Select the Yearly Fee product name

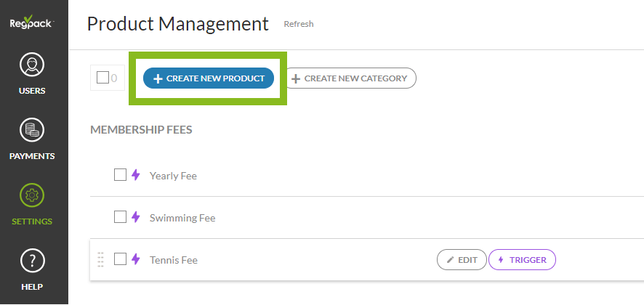pyautogui.click(x=173, y=176)
